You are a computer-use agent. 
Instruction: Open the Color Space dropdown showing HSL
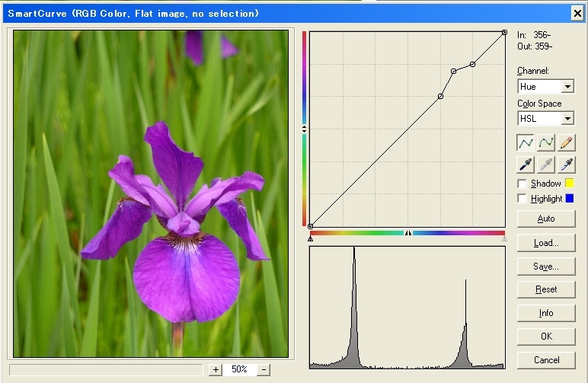click(545, 119)
